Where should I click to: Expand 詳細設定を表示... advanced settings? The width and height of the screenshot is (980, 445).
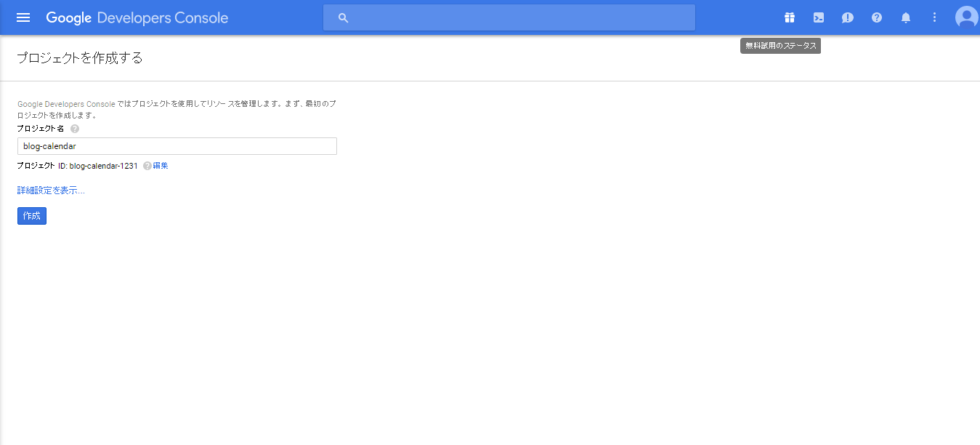[51, 191]
